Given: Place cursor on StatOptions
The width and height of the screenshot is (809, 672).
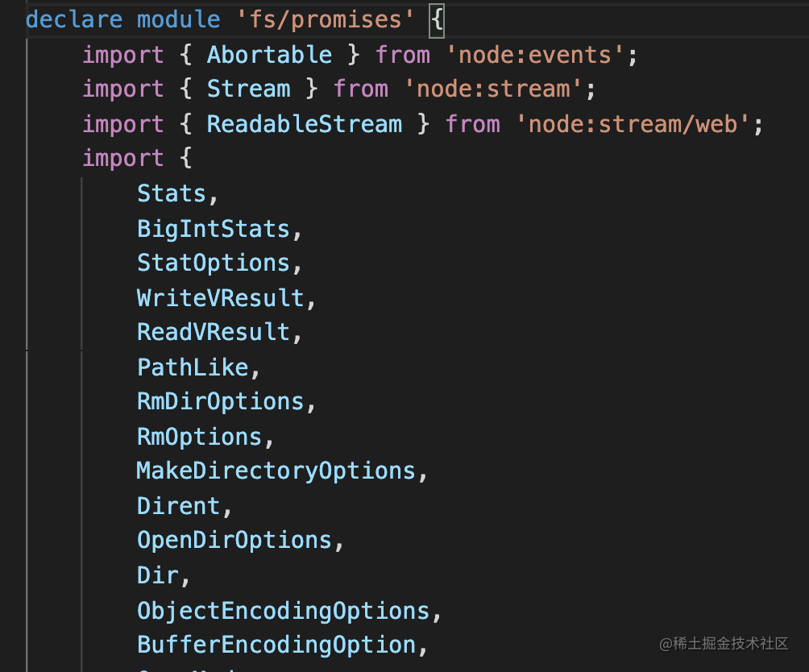Looking at the screenshot, I should [x=214, y=263].
